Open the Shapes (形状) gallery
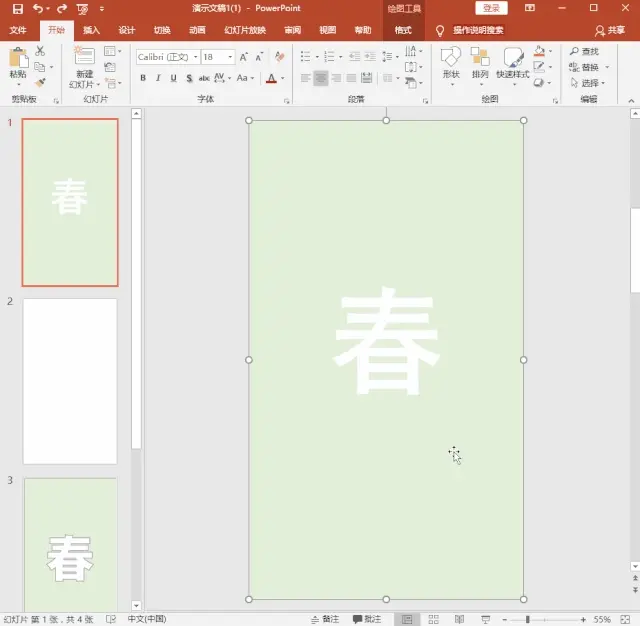Screen dimensions: 640x626 click(x=451, y=58)
